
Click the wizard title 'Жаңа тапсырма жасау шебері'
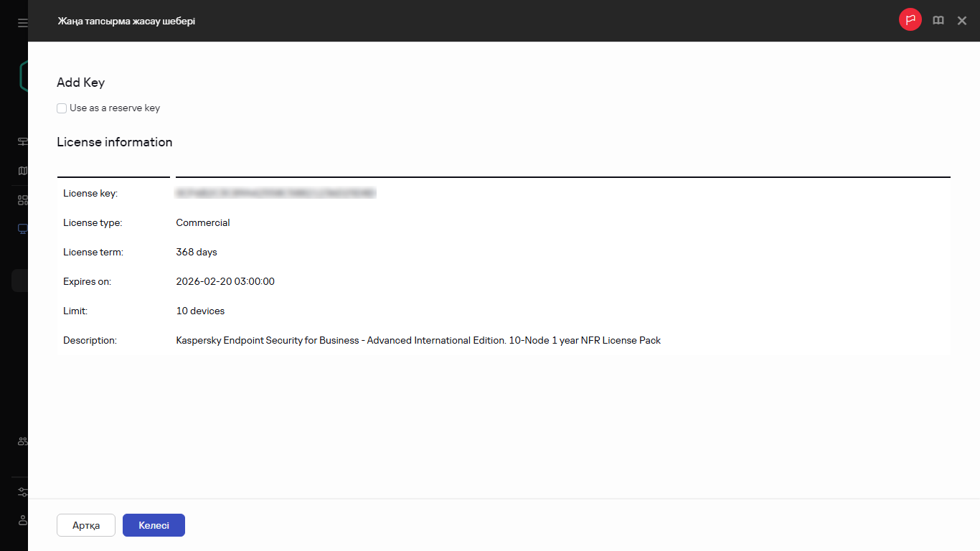point(126,21)
